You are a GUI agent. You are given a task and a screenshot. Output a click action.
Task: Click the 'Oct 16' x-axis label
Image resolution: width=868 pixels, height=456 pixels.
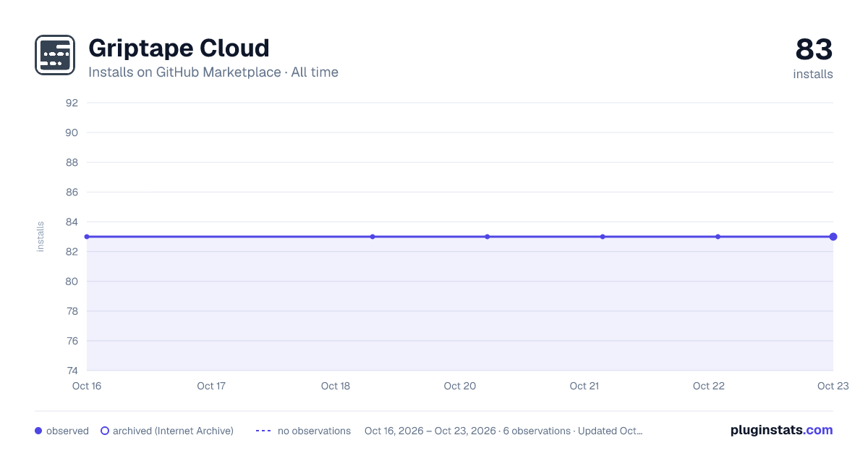87,386
